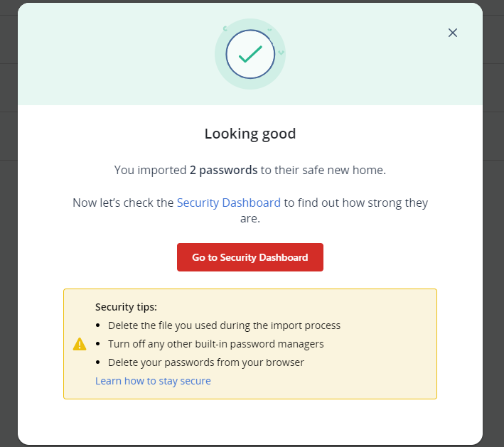
Task: Click the bullet before the first security tip
Action: (99, 326)
